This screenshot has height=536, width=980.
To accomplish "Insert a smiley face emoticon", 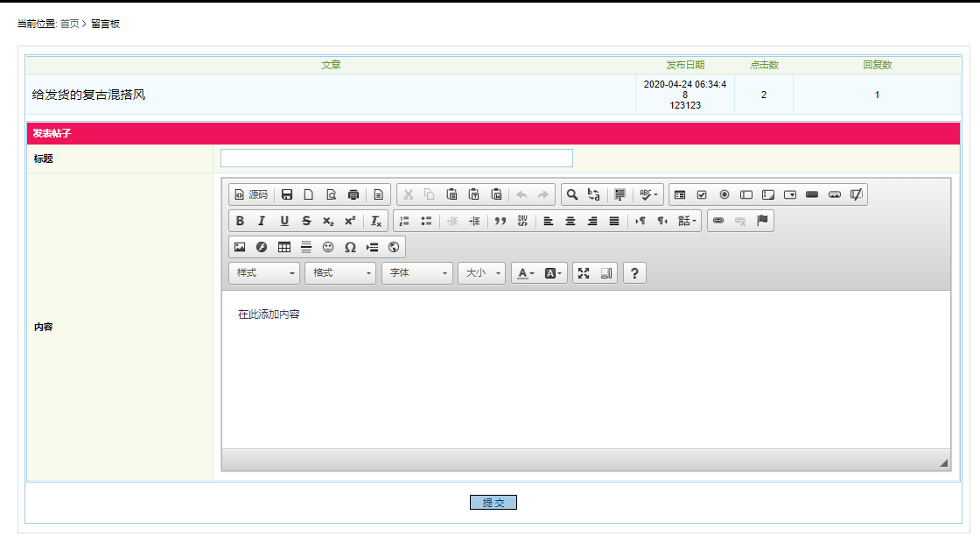I will click(x=328, y=246).
